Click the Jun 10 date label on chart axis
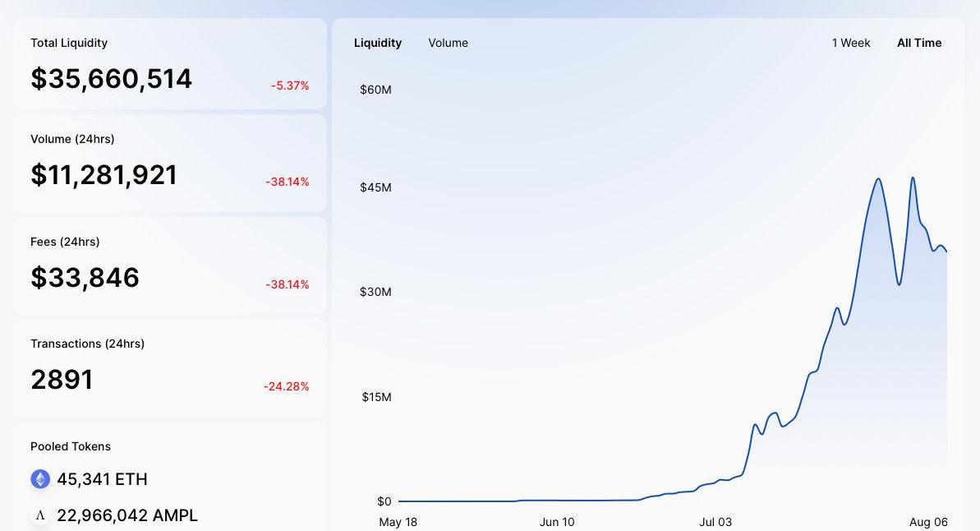 (x=557, y=522)
